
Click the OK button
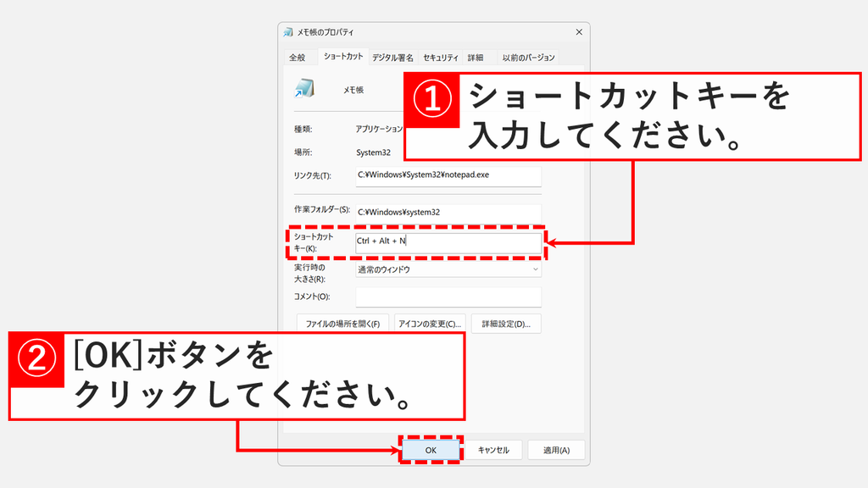pyautogui.click(x=431, y=451)
